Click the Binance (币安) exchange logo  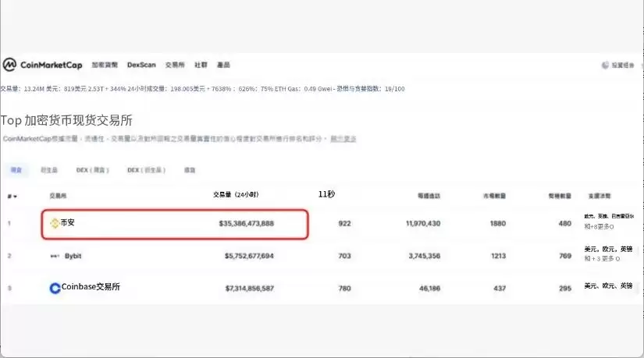click(x=55, y=224)
